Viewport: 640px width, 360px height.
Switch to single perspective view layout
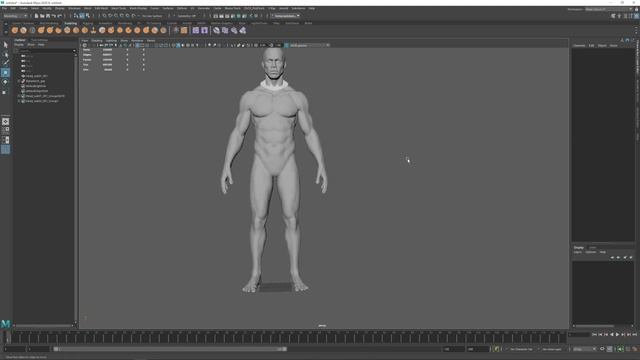(x=5, y=122)
